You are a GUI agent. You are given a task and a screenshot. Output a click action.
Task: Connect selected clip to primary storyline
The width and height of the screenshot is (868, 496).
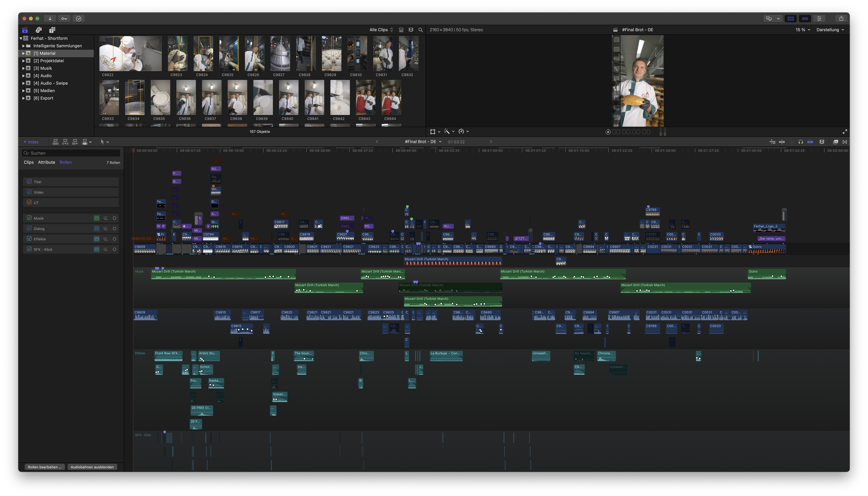coord(56,142)
